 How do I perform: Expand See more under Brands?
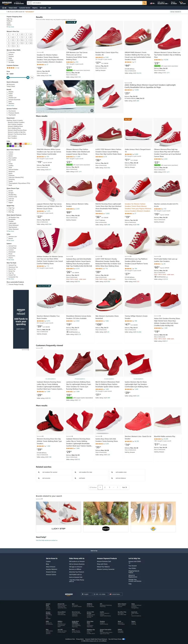[11, 105]
